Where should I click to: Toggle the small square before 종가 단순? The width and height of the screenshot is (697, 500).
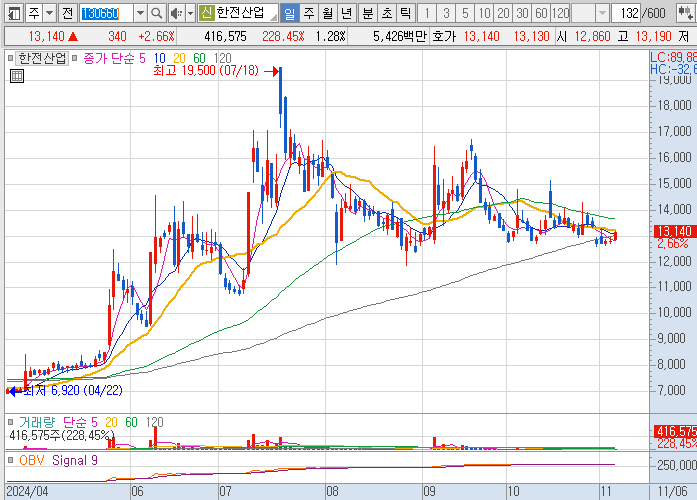tap(75, 58)
